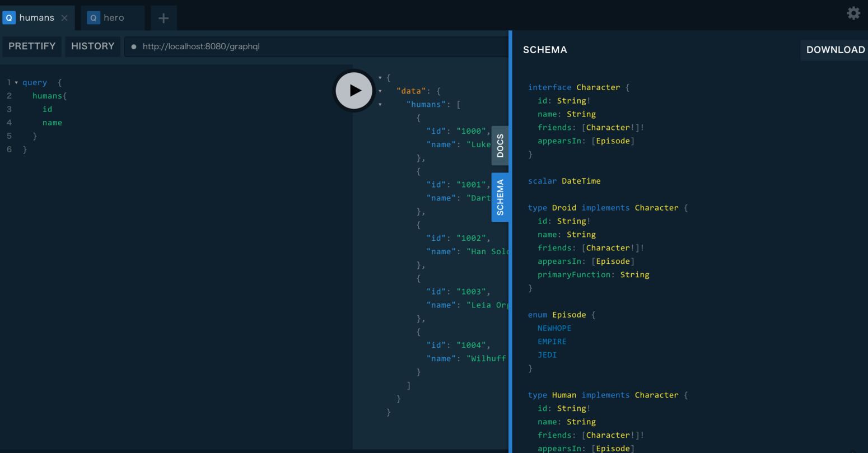Collapse the humans array in the response
Viewport: 868px width, 453px height.
[379, 104]
